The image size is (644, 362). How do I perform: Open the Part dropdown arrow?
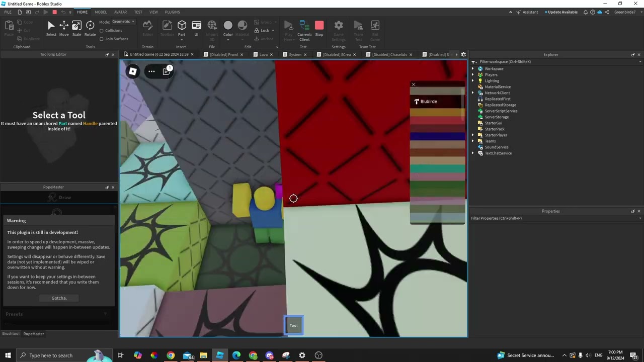pos(182,40)
